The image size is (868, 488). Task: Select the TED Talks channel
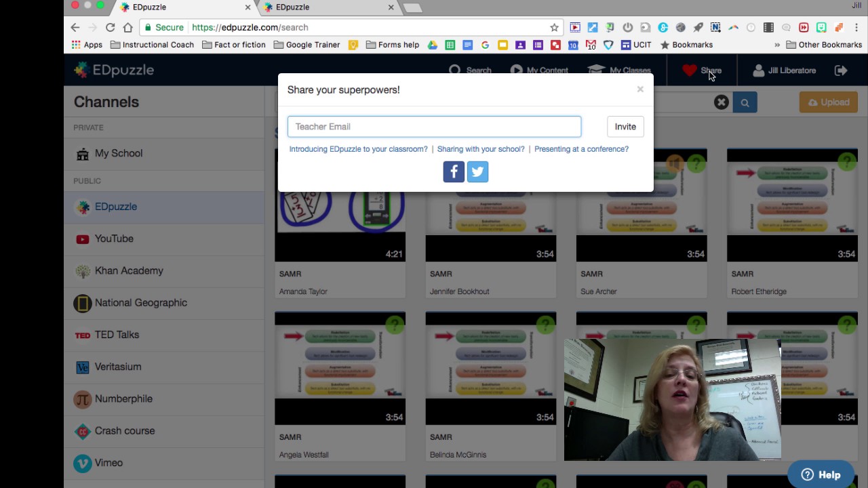[164, 335]
